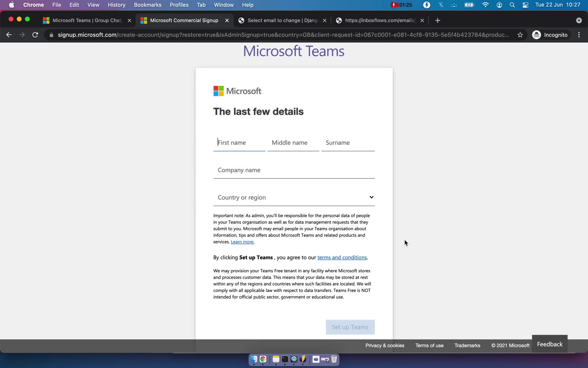588x368 pixels.
Task: Close the Microsoft Teams Group Chat tab
Action: 129,21
